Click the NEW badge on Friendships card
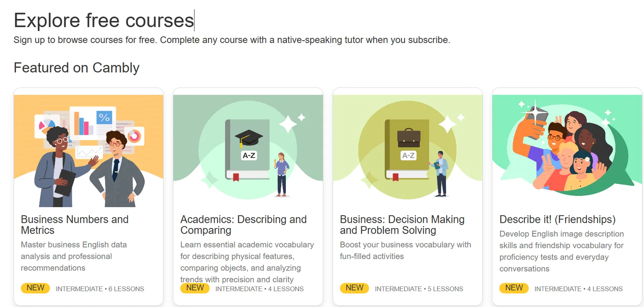Viewport: 644px width, 307px height. tap(514, 288)
